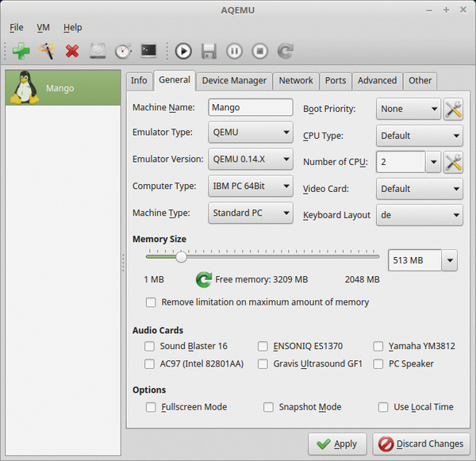Select the Mango penguin VM entry
This screenshot has width=476, height=461.
pos(63,88)
